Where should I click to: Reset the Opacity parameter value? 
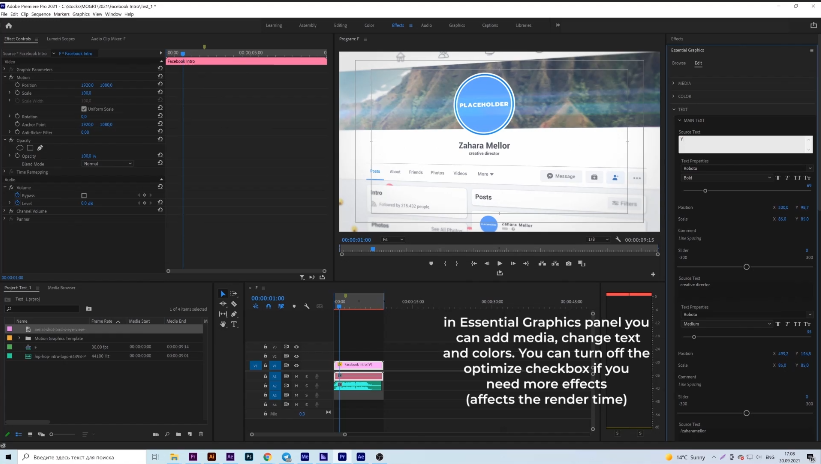pyautogui.click(x=160, y=156)
